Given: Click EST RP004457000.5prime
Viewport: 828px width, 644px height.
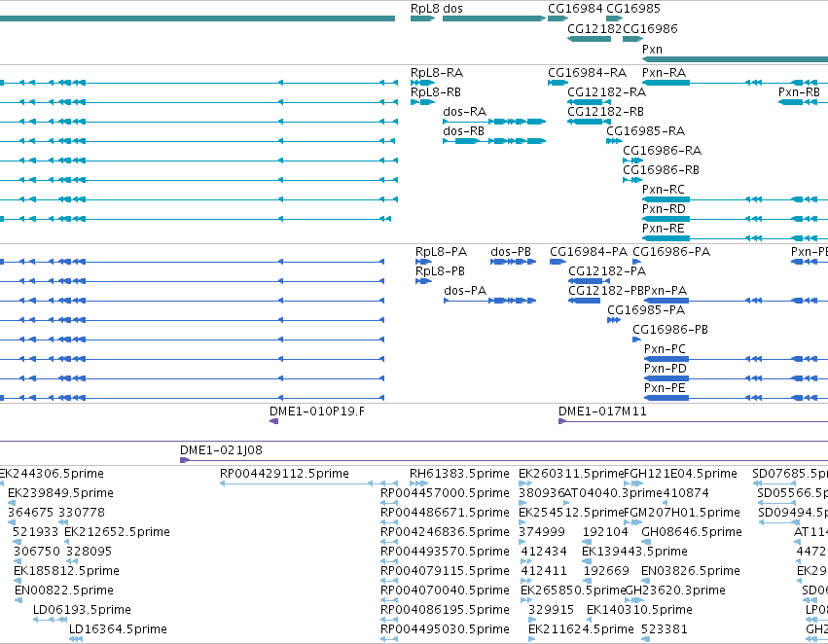Looking at the screenshot, I should click(445, 493).
